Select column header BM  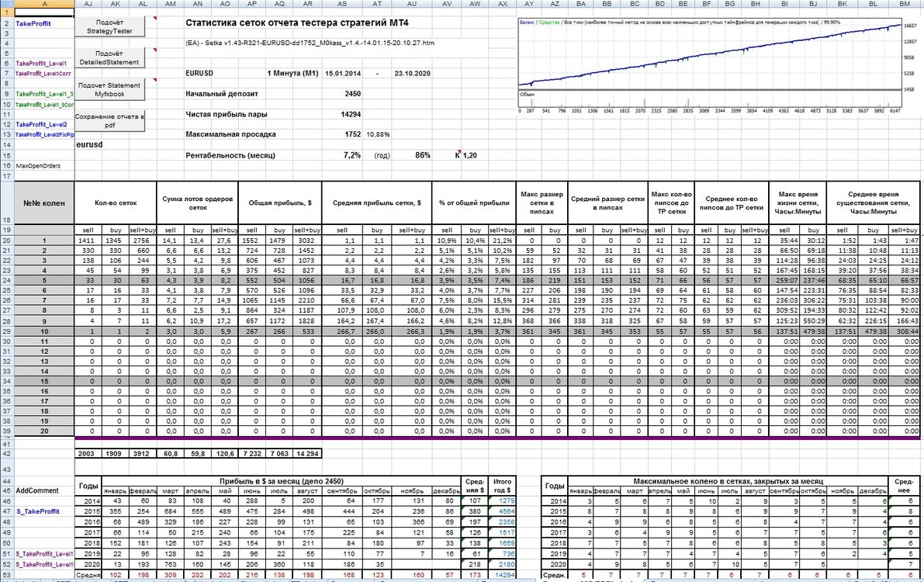click(905, 4)
